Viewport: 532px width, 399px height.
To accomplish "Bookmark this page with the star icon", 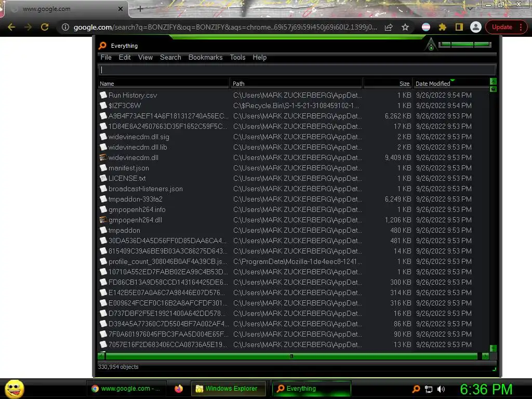I will tap(405, 27).
